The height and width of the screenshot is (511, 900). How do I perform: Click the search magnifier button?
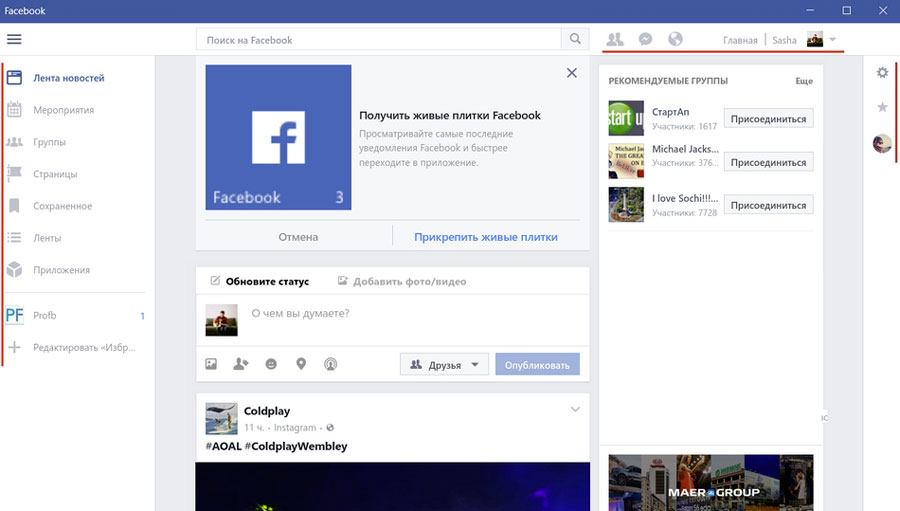coord(575,40)
